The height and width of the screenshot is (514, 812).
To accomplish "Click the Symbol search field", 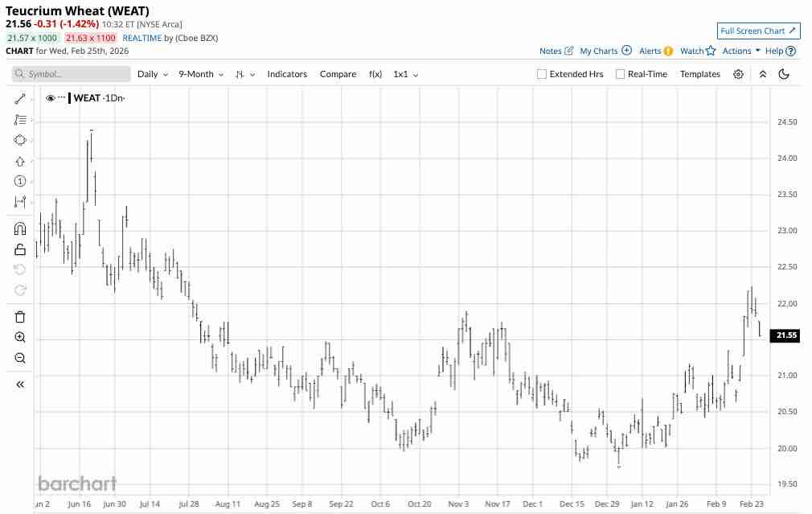I will (x=72, y=74).
